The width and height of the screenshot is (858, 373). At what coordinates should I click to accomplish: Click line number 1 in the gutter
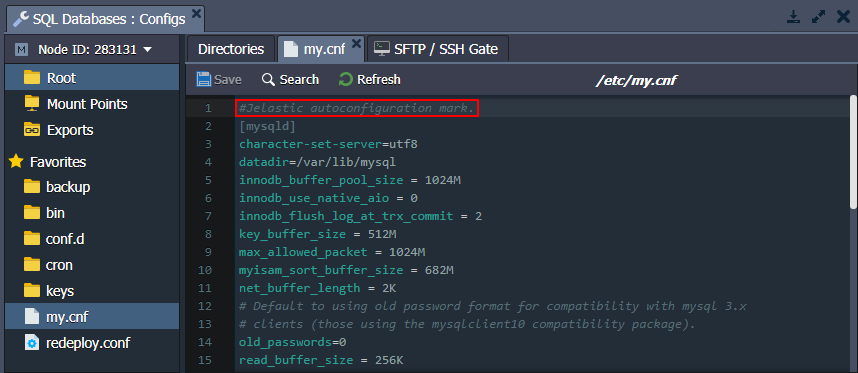point(208,108)
